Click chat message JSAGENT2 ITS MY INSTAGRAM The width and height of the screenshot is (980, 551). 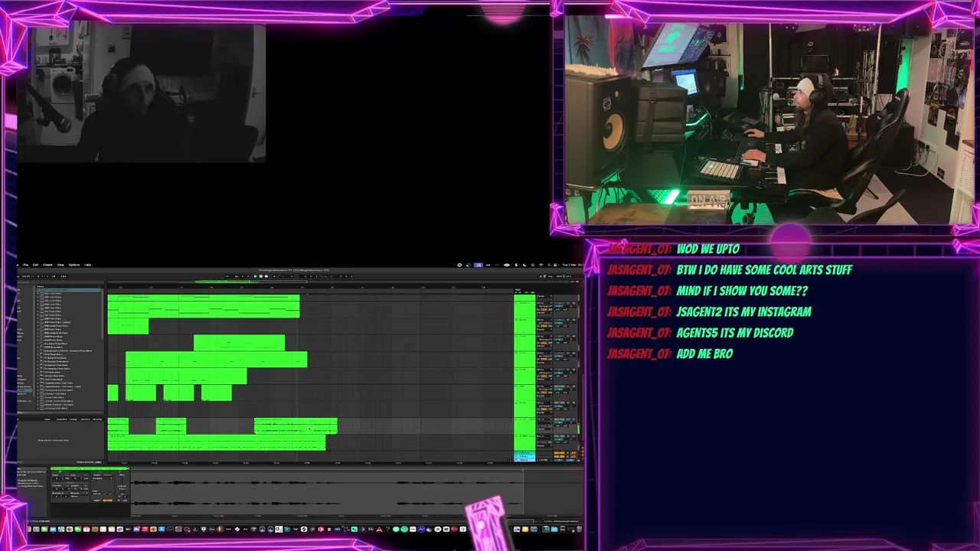click(x=743, y=311)
